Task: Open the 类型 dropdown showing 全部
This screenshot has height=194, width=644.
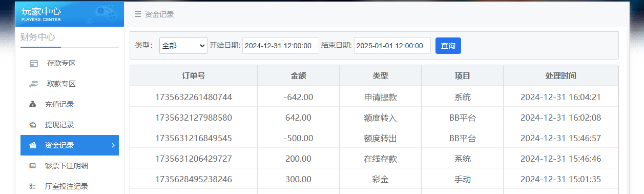Action: click(x=183, y=46)
